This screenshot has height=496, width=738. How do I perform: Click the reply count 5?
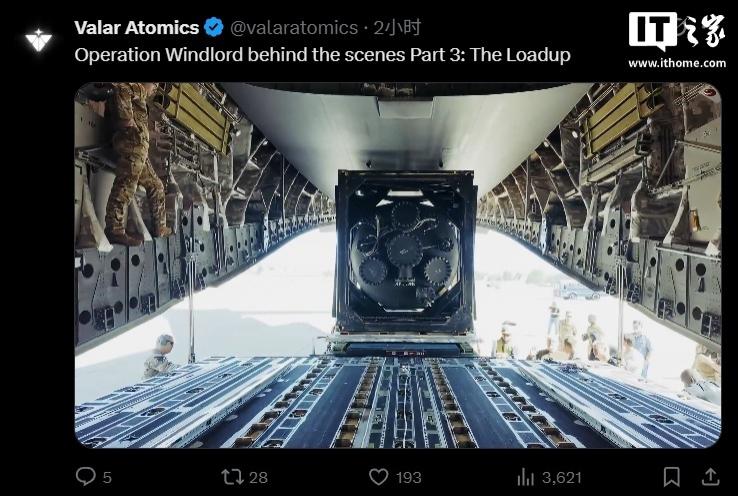click(107, 477)
